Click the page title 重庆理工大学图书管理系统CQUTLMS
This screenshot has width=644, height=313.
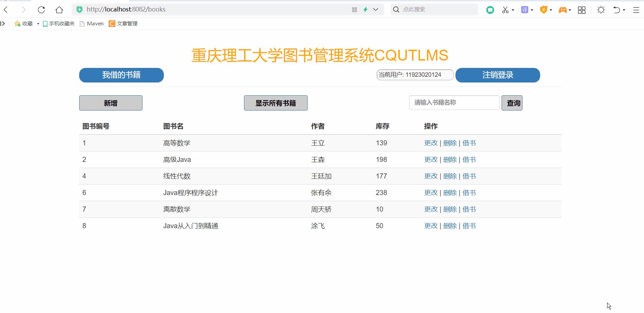coord(320,55)
